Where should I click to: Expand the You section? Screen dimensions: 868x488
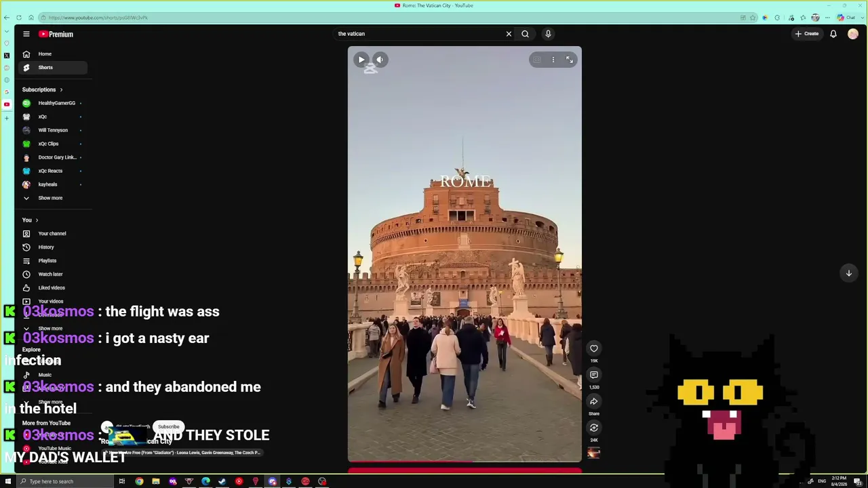click(31, 220)
